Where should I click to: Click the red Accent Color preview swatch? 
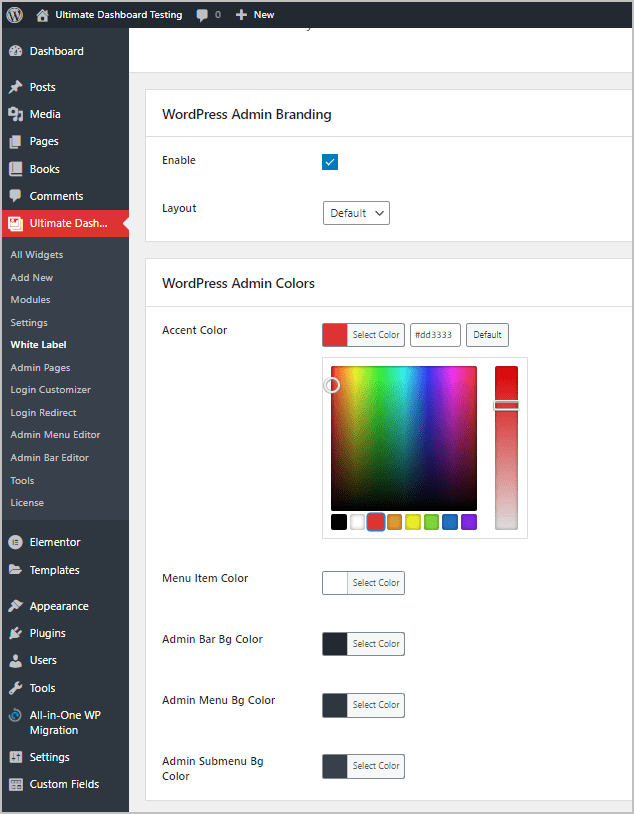click(334, 335)
